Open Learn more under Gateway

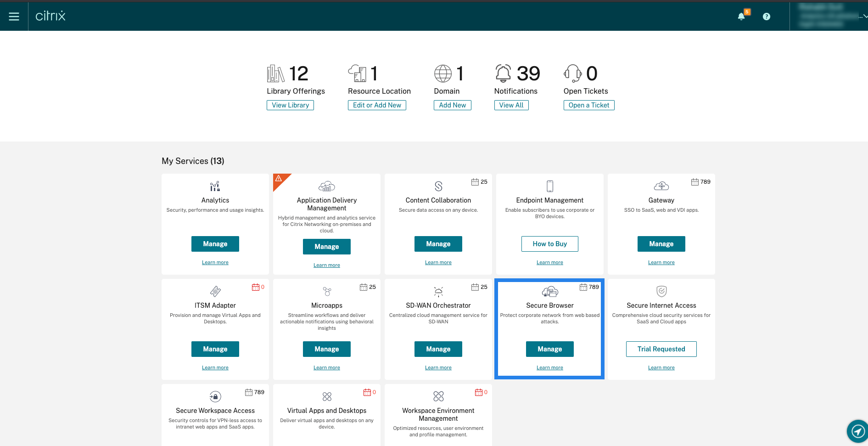661,263
